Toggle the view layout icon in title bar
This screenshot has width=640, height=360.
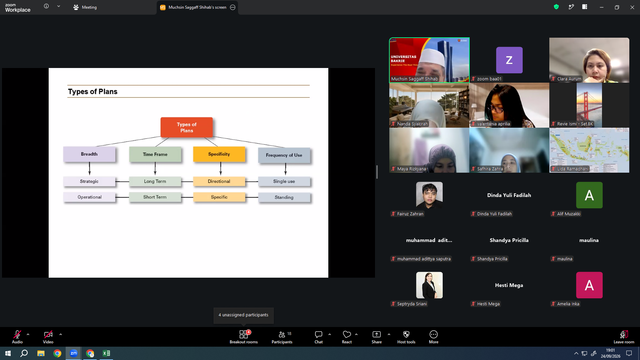(x=585, y=7)
